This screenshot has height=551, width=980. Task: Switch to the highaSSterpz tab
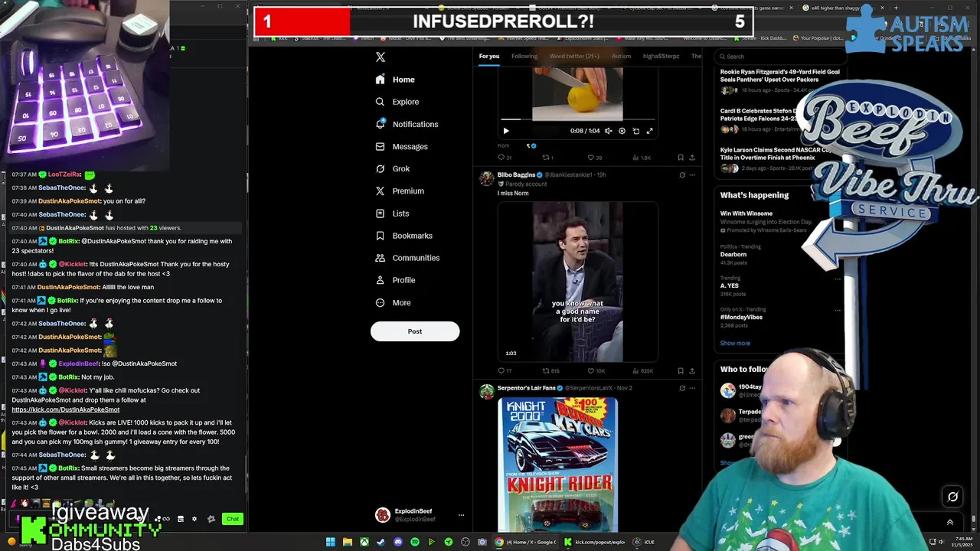tap(661, 56)
